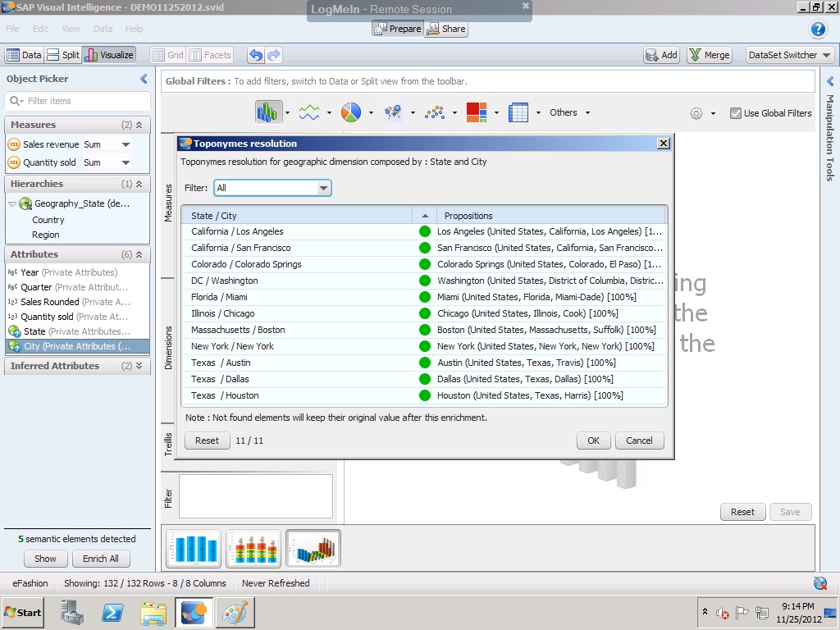
Task: Select the pie chart visualization icon
Action: (351, 112)
